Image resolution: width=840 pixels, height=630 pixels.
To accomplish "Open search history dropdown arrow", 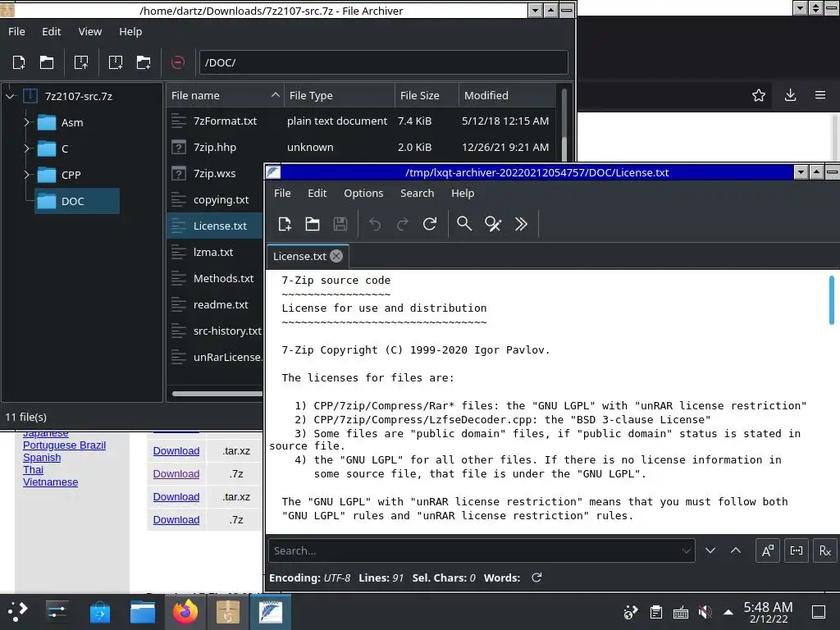I will (x=687, y=550).
